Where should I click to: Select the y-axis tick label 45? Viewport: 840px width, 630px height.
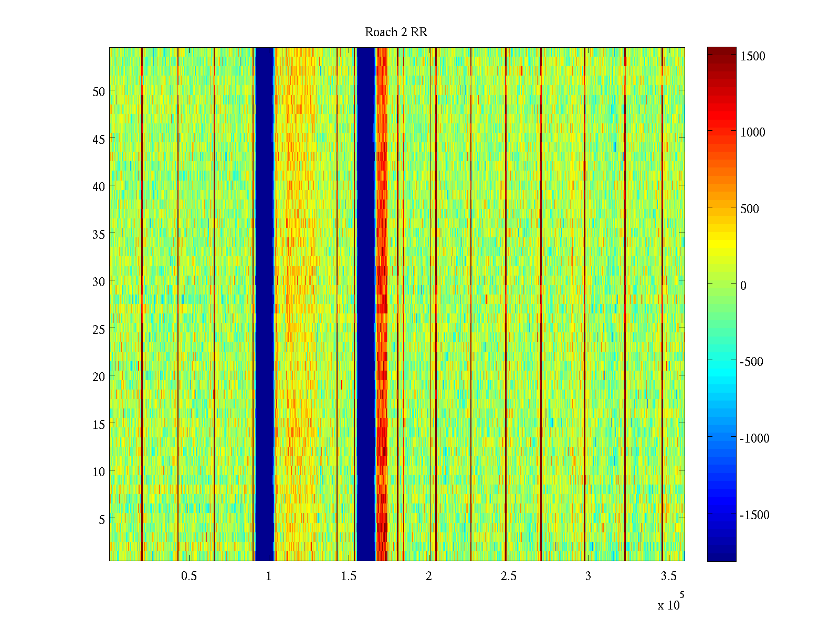tap(99, 139)
